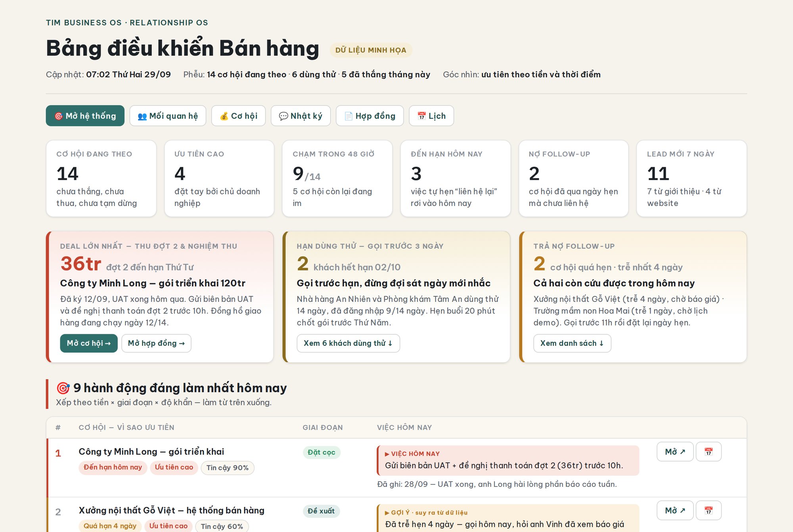
Task: Click Ưu tiên cao tag in Gỗ Việt row
Action: click(x=169, y=526)
